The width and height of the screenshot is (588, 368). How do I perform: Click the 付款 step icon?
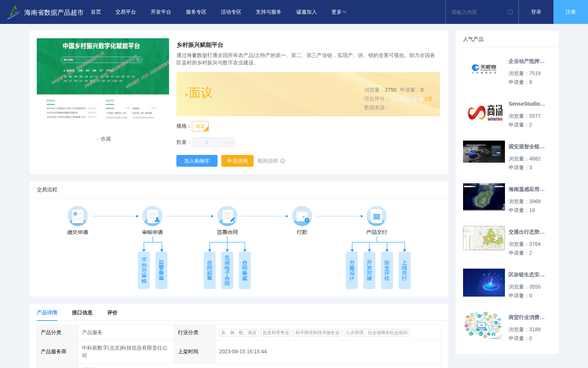302,216
